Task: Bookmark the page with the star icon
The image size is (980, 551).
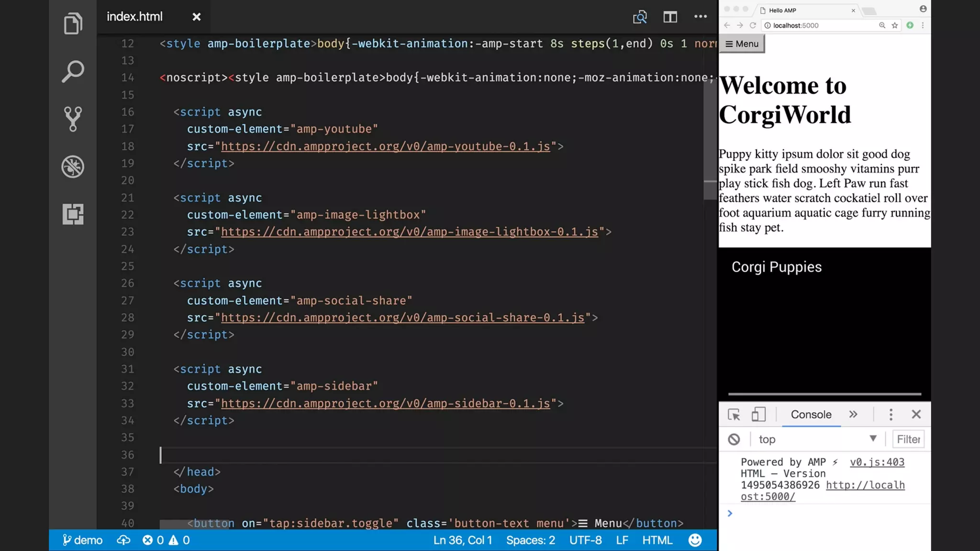Action: [x=895, y=25]
